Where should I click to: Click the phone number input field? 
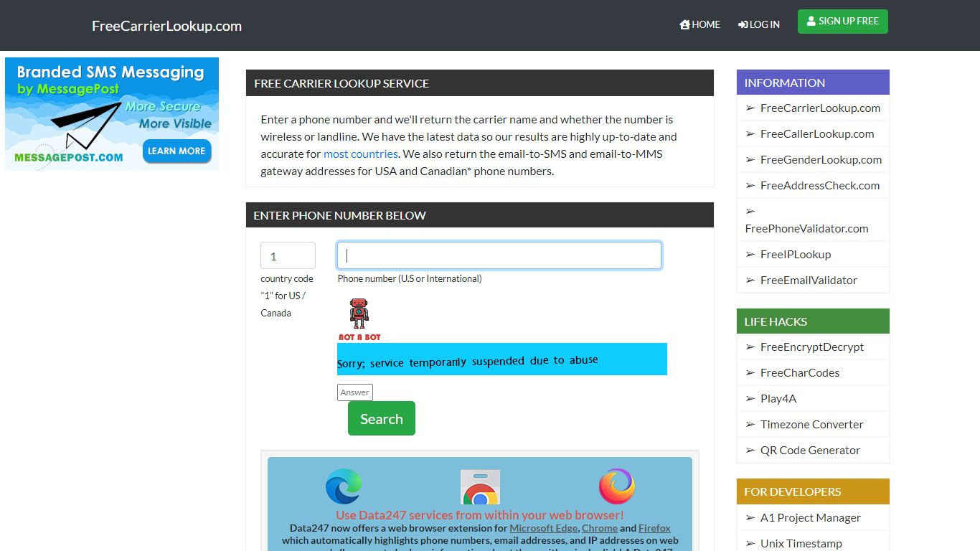coord(499,255)
